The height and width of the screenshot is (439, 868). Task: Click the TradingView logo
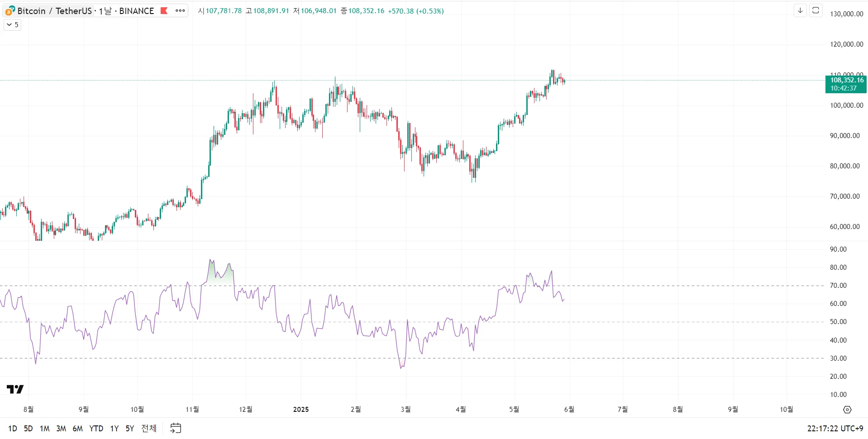coord(15,389)
